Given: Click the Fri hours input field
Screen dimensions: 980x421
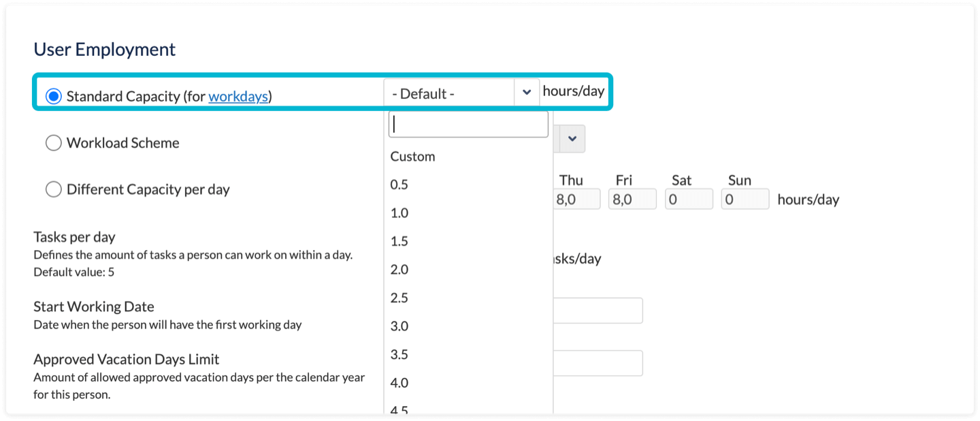Looking at the screenshot, I should (632, 200).
